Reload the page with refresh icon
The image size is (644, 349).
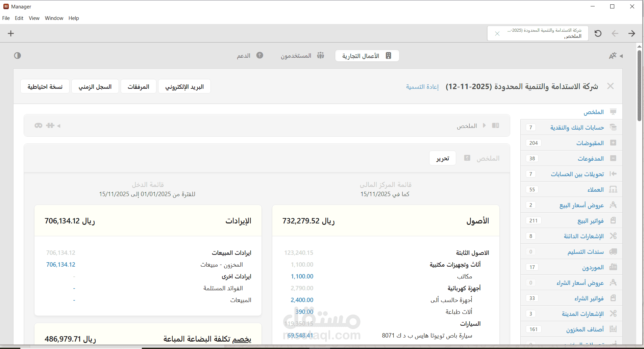(598, 33)
